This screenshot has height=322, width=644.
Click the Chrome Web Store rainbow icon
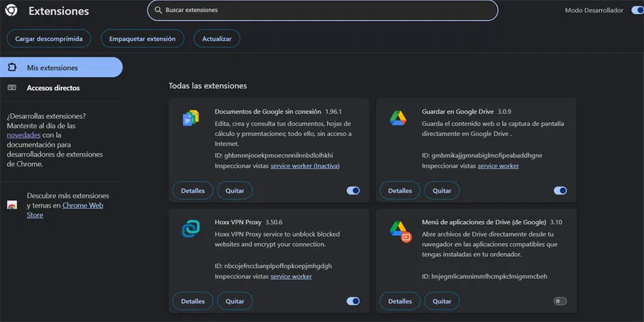coord(12,205)
